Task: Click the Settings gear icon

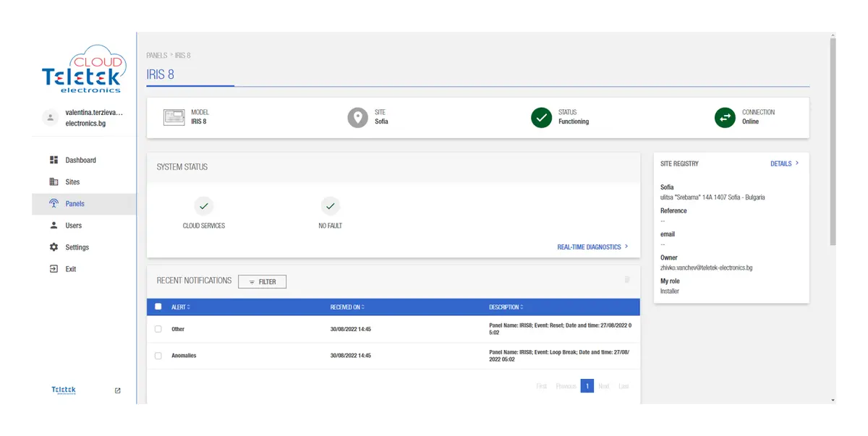Action: (54, 247)
